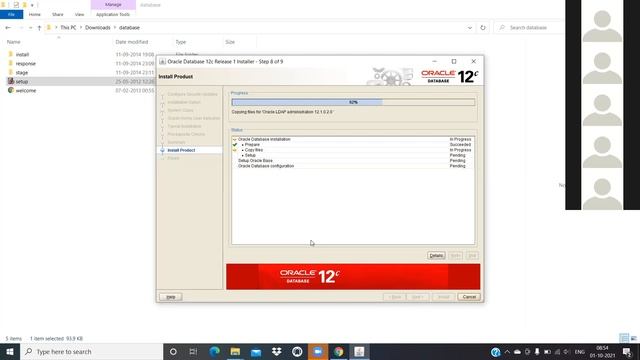The width and height of the screenshot is (640, 360).
Task: Open the File menu in File Explorer
Action: (11, 14)
